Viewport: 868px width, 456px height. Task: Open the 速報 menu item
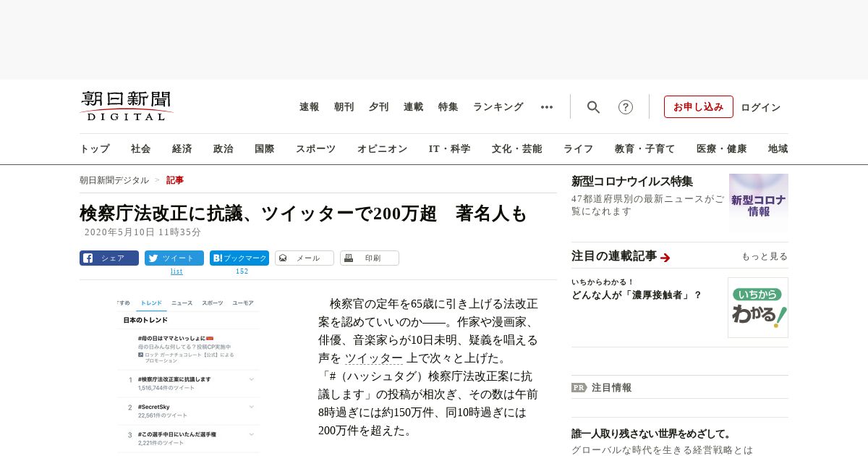(x=310, y=107)
